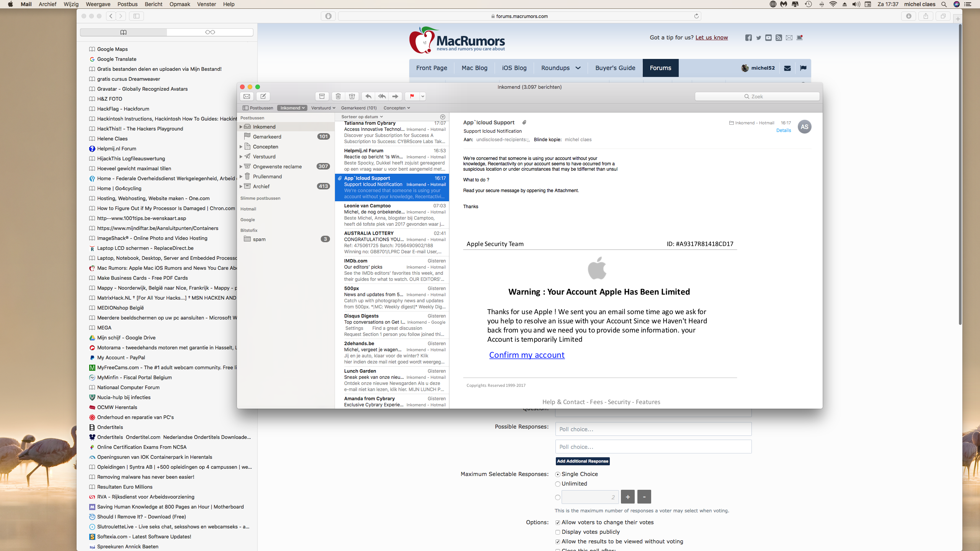
Task: Click the Wi-Fi icon in the menu bar
Action: pos(833,4)
